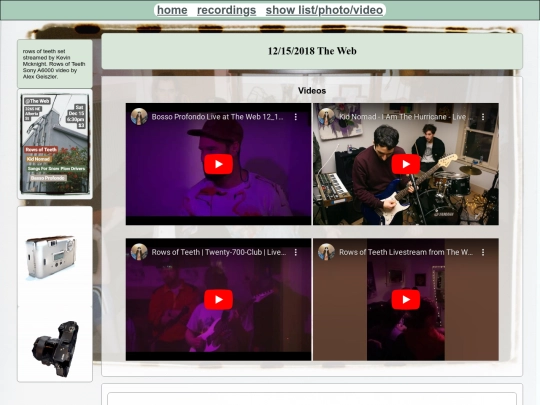Open more options on Bosso Profondo video
The height and width of the screenshot is (405, 540).
[295, 117]
